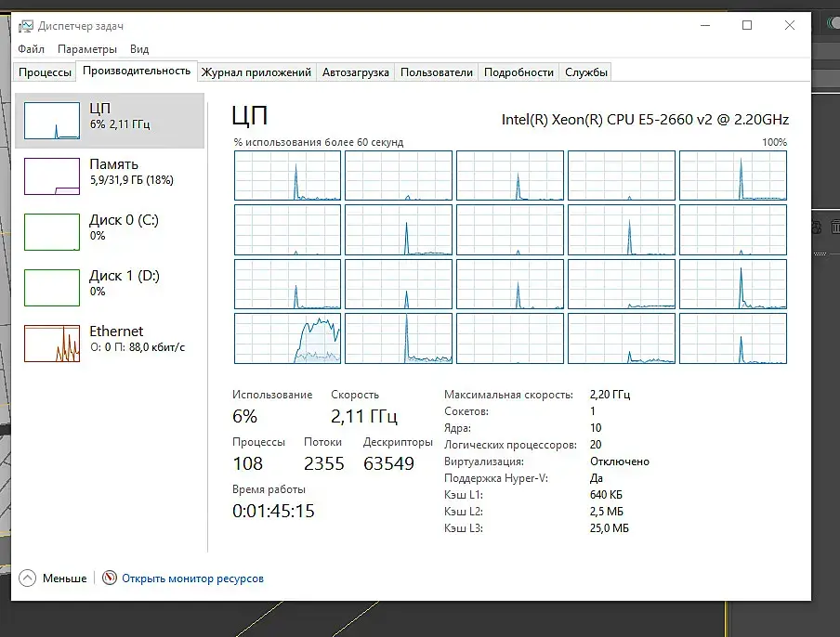Click the Ядра value 10
Screen dimensions: 840x637
pos(596,428)
